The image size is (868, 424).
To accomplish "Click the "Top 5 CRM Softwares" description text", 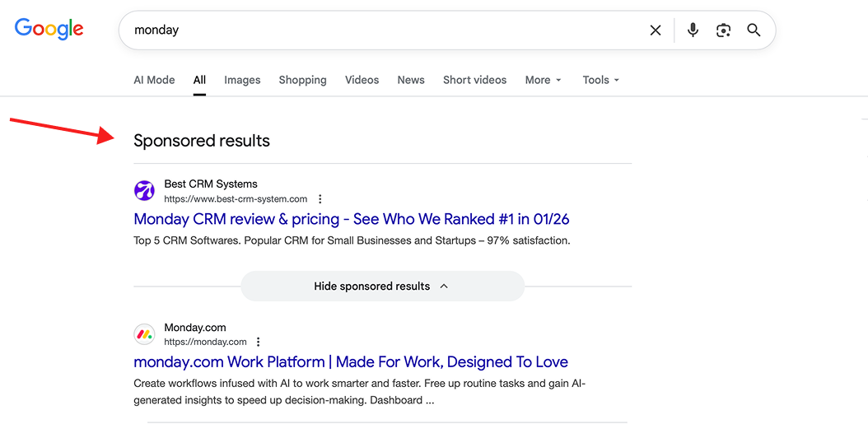I will click(352, 241).
